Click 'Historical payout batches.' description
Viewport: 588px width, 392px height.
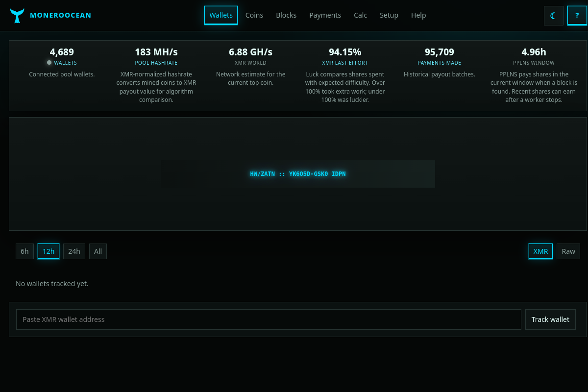tap(440, 74)
